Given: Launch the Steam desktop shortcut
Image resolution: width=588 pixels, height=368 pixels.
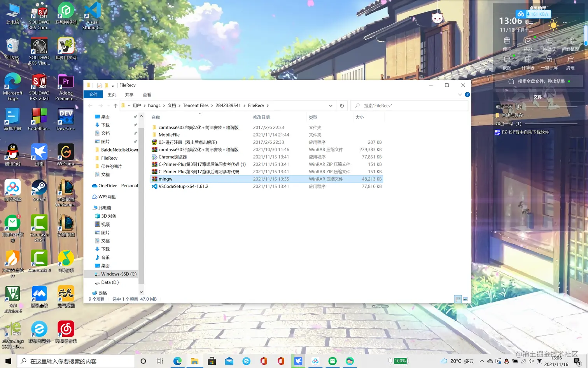Looking at the screenshot, I should tap(39, 190).
